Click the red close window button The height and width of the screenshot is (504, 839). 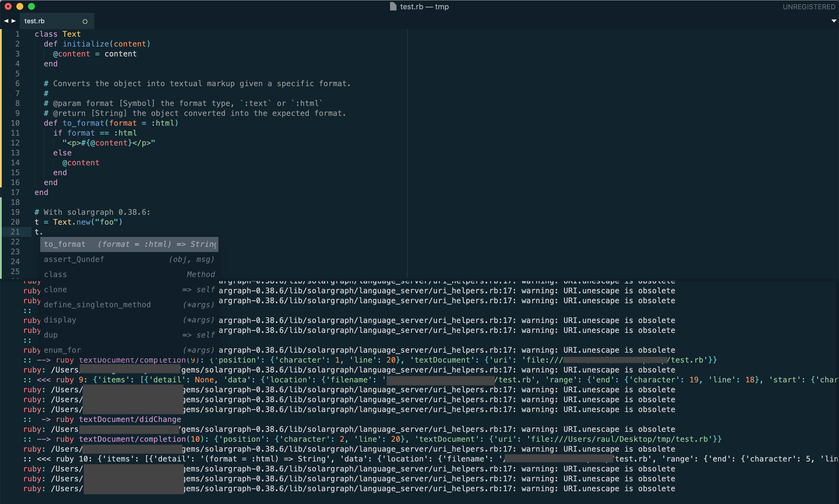point(8,6)
